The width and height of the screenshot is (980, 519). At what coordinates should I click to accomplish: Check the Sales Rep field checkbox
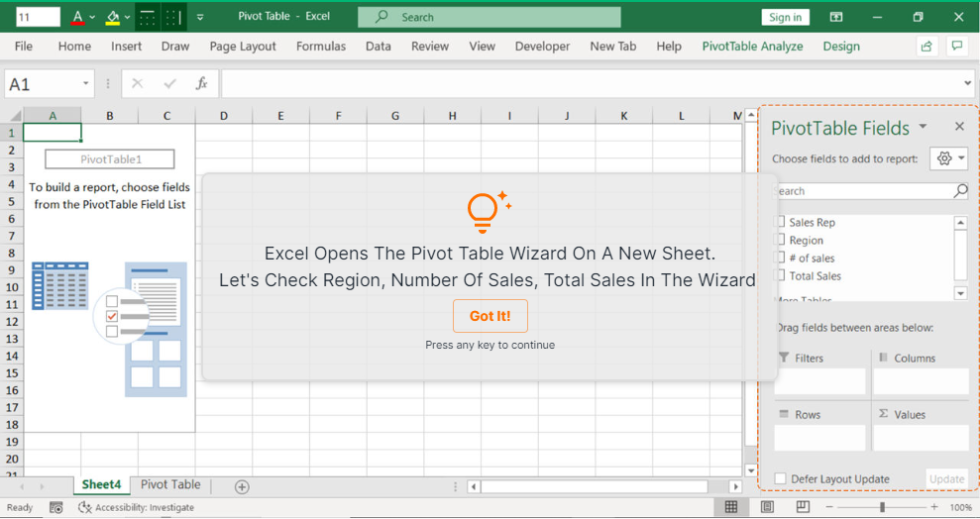[x=780, y=222]
